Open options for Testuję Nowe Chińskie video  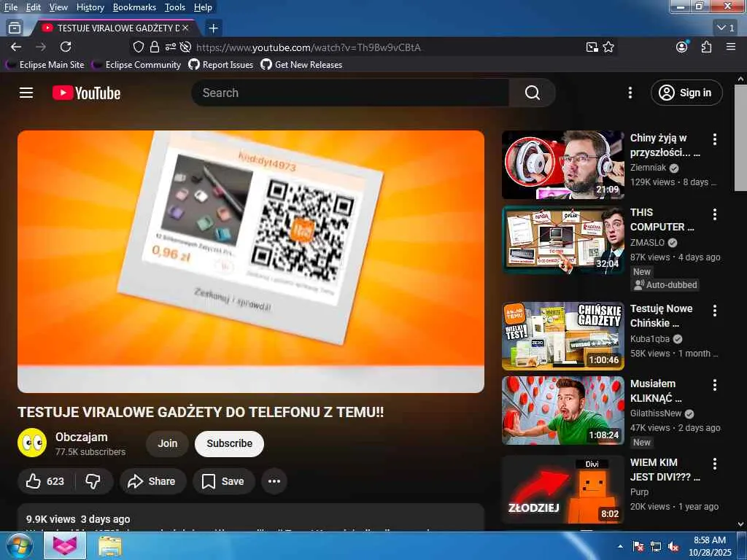[715, 311]
